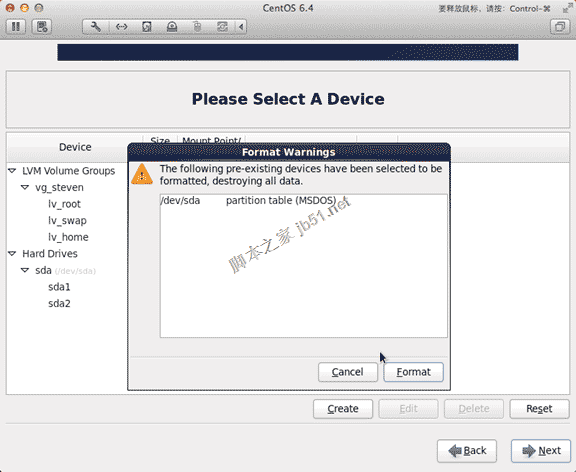Collapse vg_steven volume group
576x472 pixels.
click(x=25, y=187)
